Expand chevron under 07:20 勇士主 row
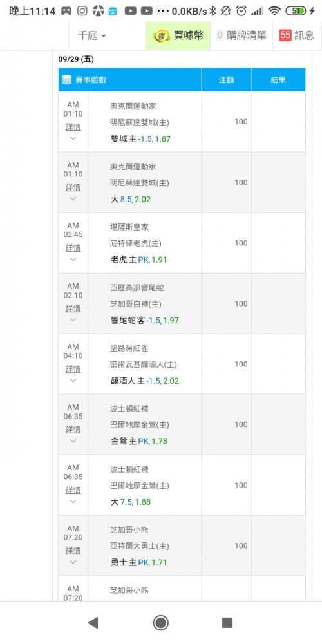 pos(73,562)
